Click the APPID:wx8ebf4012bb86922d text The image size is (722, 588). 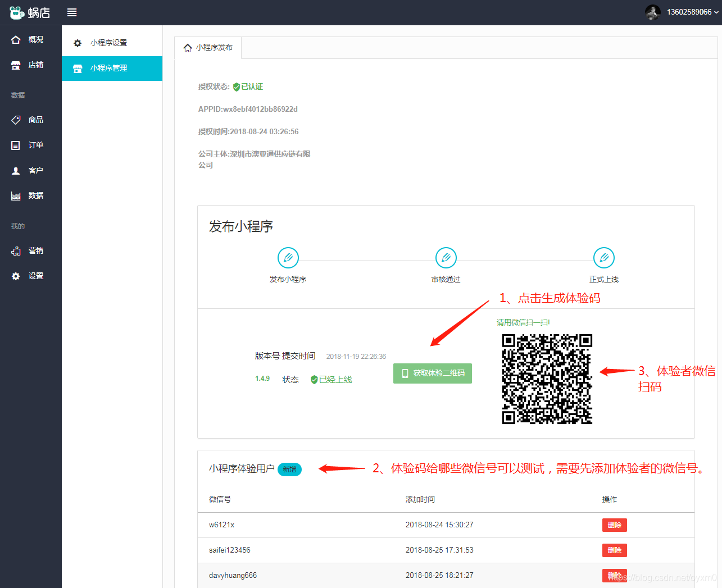click(x=248, y=109)
